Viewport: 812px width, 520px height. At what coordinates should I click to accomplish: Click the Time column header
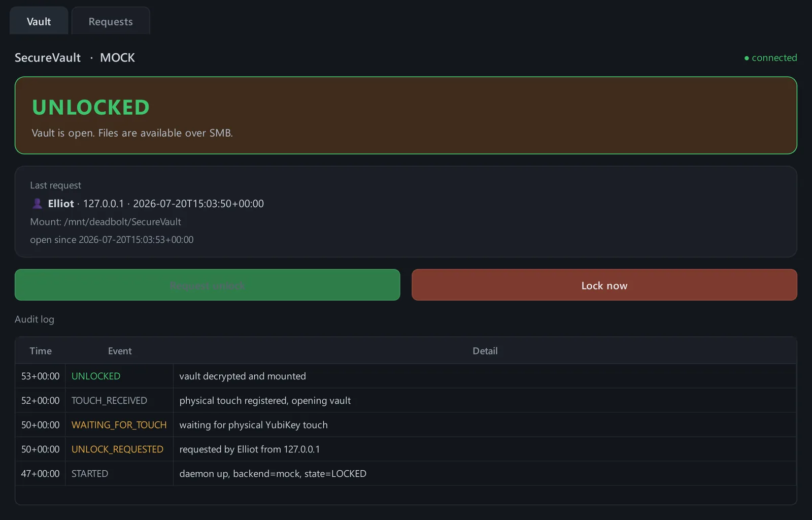41,351
